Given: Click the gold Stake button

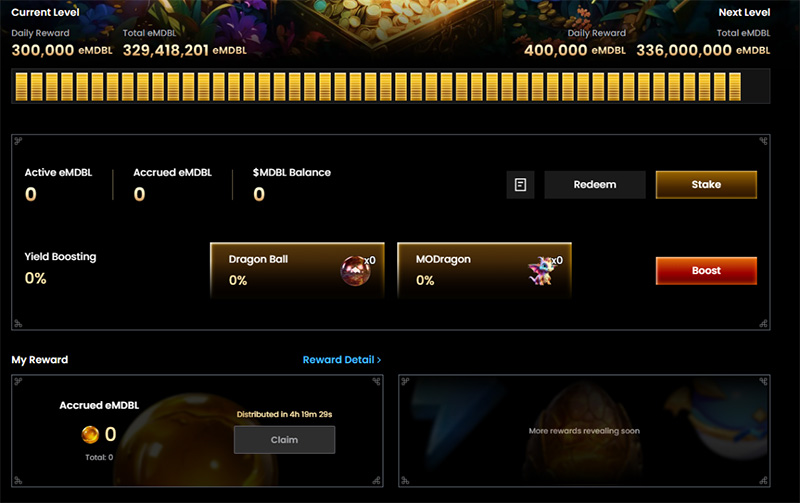Looking at the screenshot, I should pos(706,185).
